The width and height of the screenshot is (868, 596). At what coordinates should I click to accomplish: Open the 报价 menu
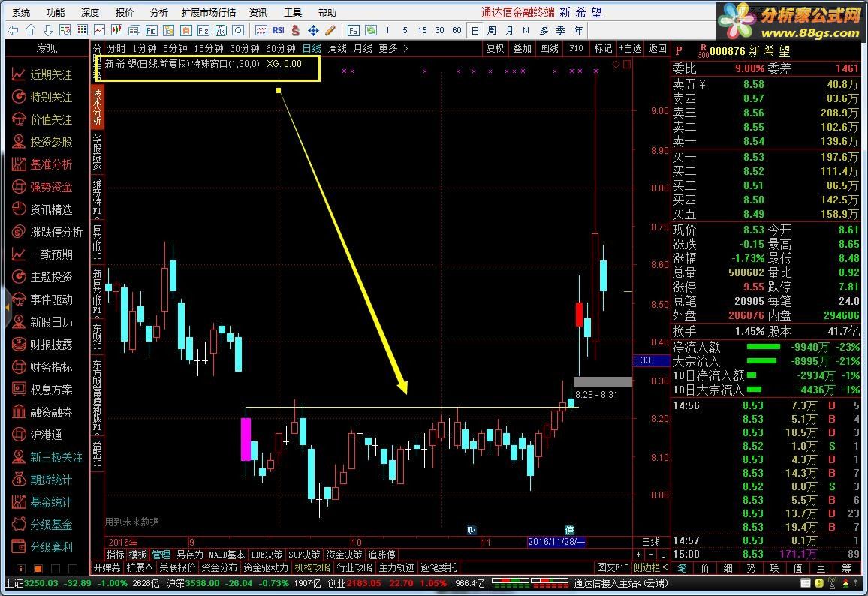click(125, 12)
